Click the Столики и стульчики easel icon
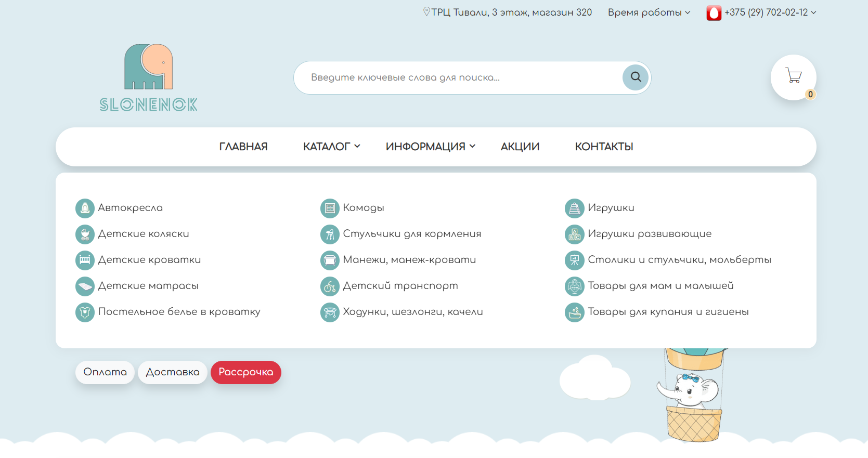Image resolution: width=868 pixels, height=458 pixels. pos(575,260)
